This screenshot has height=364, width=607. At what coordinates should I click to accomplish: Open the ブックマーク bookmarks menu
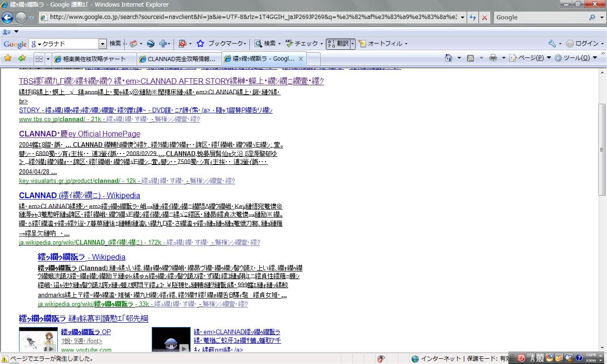click(227, 44)
